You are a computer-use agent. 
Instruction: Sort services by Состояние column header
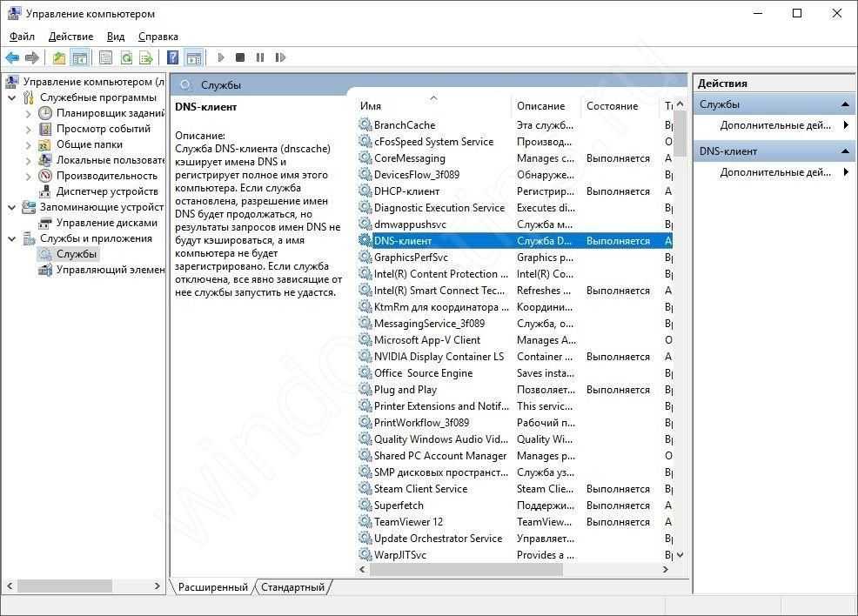pyautogui.click(x=612, y=106)
